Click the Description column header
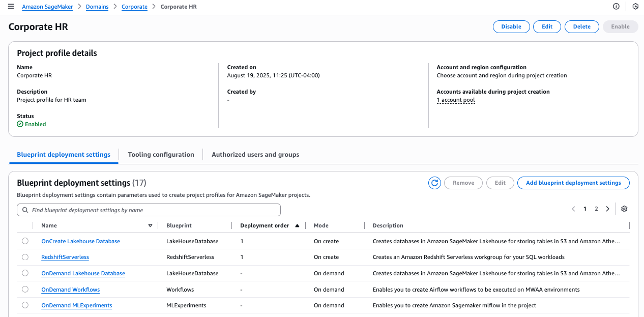Viewport: 644px width, 317px height. tap(388, 225)
